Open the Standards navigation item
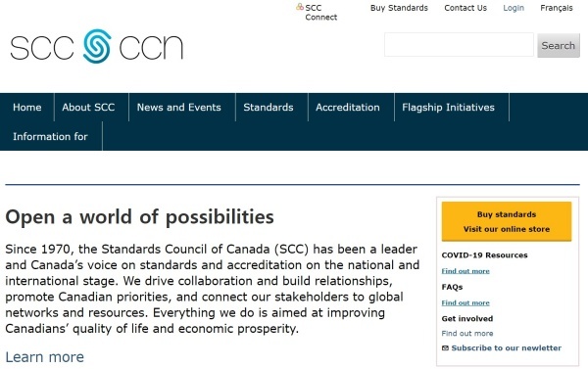 pyautogui.click(x=269, y=107)
